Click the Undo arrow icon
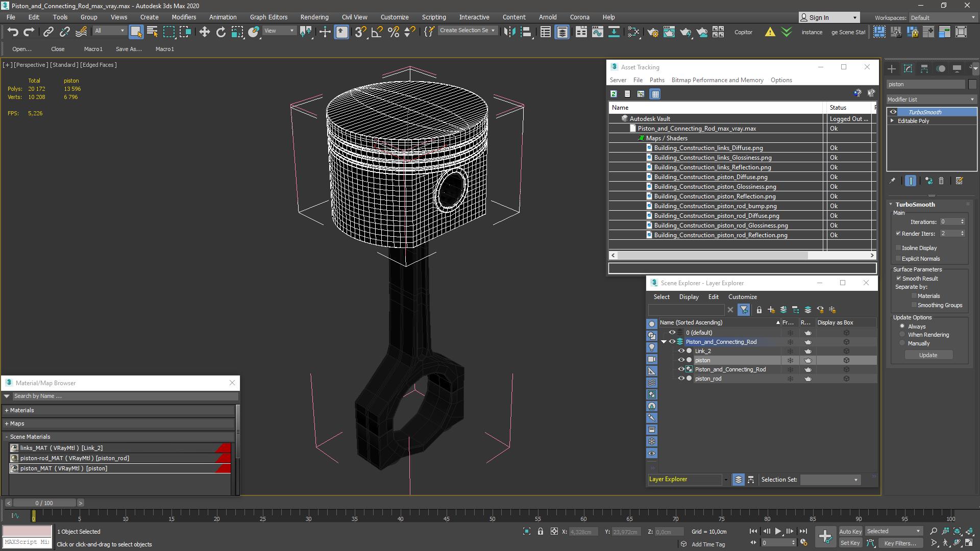 click(13, 32)
